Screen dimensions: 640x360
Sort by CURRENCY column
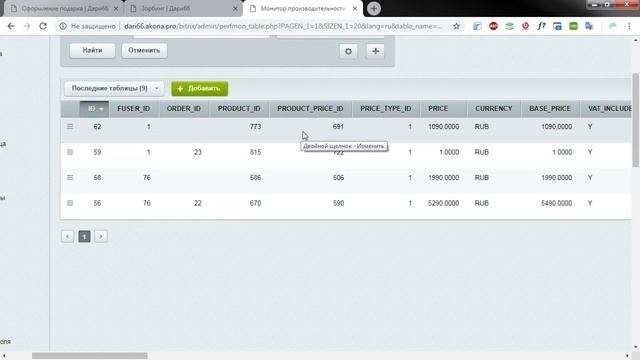click(493, 109)
